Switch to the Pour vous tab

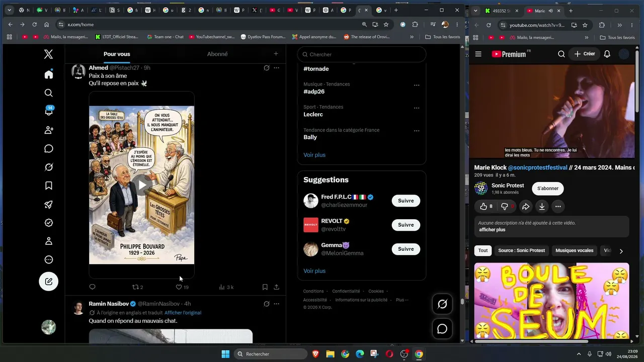[x=117, y=54]
